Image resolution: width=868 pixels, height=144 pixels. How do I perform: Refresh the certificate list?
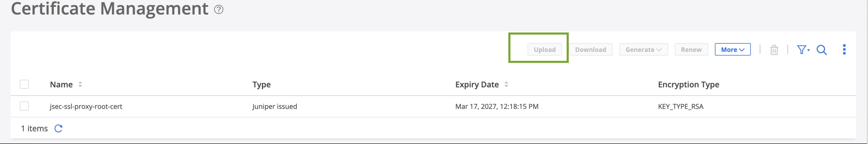58,128
